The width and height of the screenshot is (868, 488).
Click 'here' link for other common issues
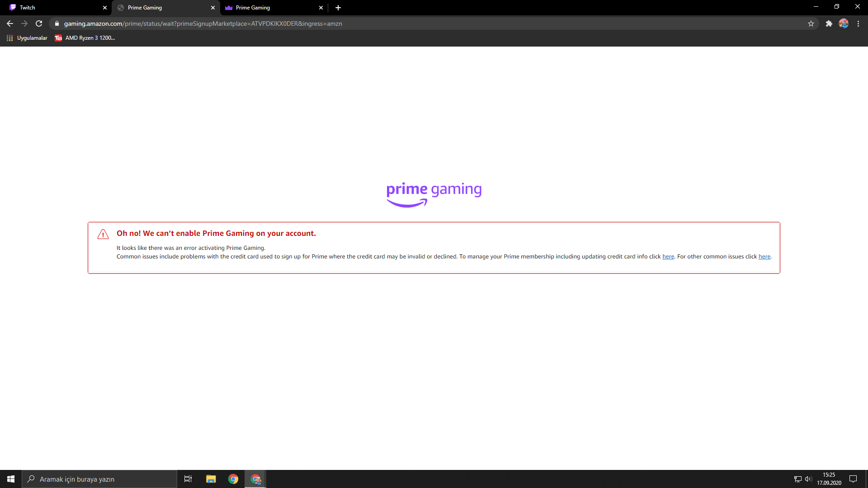pyautogui.click(x=764, y=257)
